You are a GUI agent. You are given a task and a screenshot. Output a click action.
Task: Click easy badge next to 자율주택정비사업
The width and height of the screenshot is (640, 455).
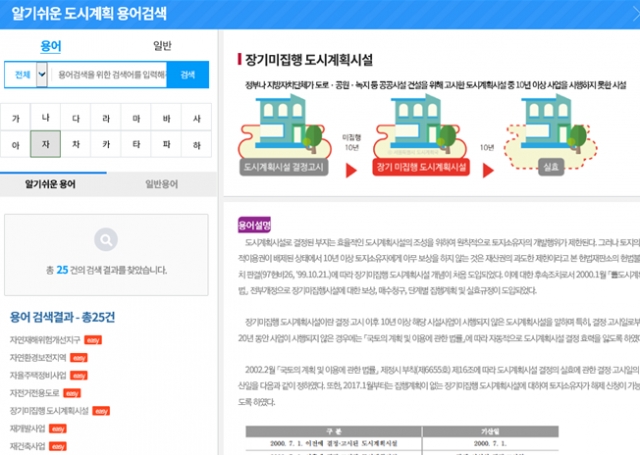pos(79,375)
